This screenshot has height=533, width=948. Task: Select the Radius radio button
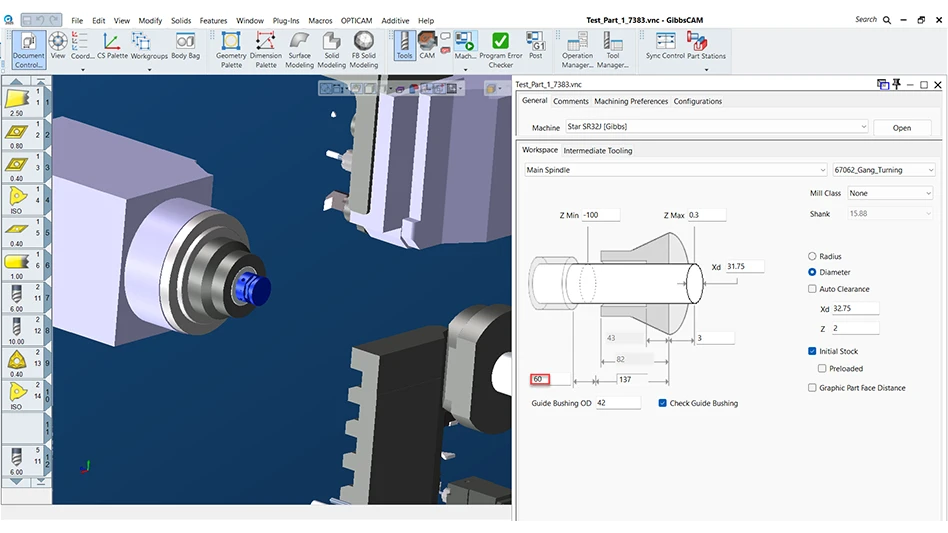point(812,256)
